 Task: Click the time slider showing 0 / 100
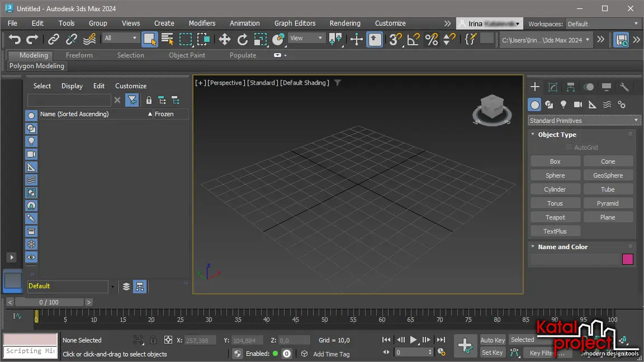pyautogui.click(x=49, y=302)
